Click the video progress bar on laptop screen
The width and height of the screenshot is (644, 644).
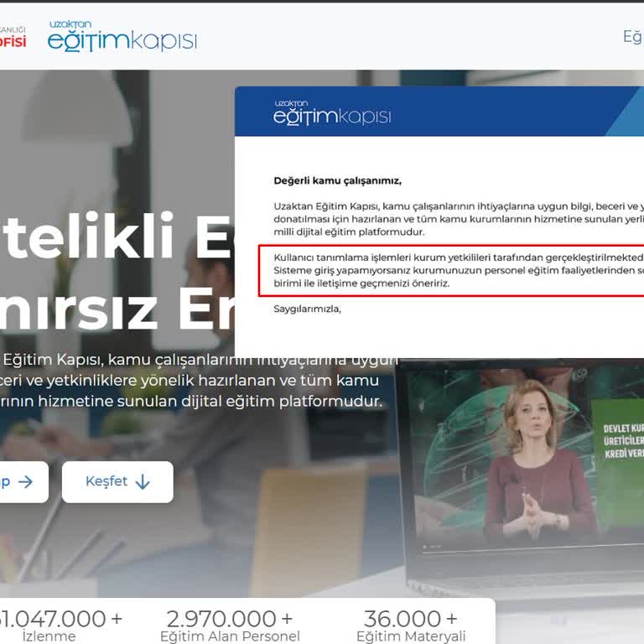click(534, 549)
